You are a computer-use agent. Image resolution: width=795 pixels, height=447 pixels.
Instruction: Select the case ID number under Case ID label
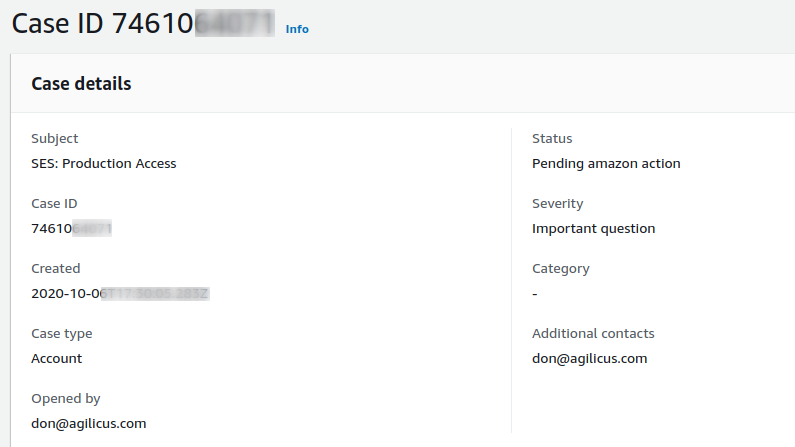[x=71, y=229]
